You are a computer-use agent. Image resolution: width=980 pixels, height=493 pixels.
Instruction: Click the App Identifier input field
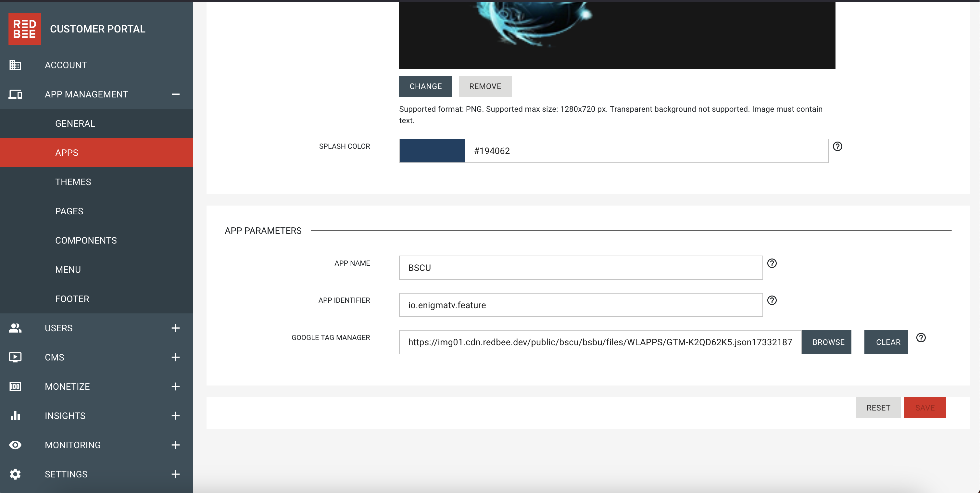point(581,305)
